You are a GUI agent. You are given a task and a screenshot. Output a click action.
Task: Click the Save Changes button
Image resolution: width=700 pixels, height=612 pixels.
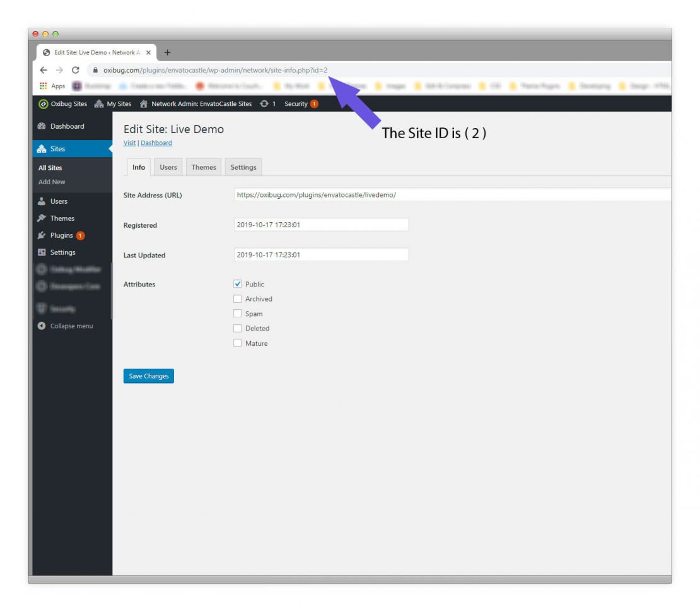click(148, 375)
